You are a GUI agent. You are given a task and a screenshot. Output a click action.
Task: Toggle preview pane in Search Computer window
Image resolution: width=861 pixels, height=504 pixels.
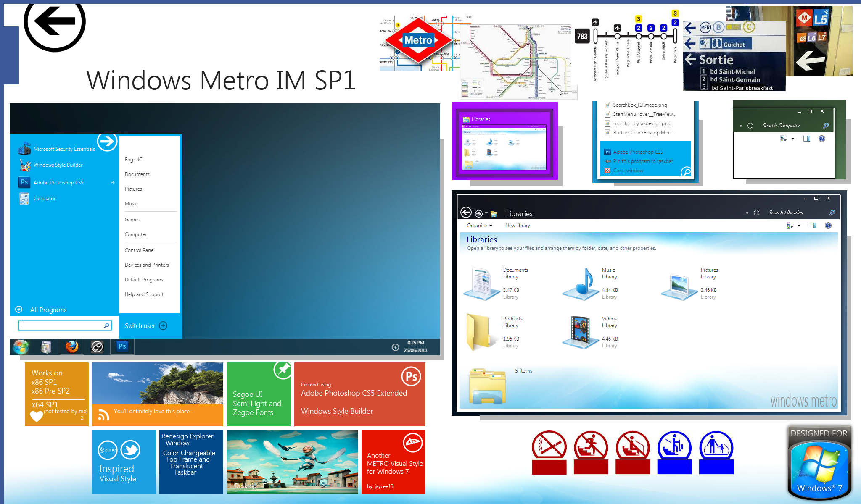click(807, 139)
